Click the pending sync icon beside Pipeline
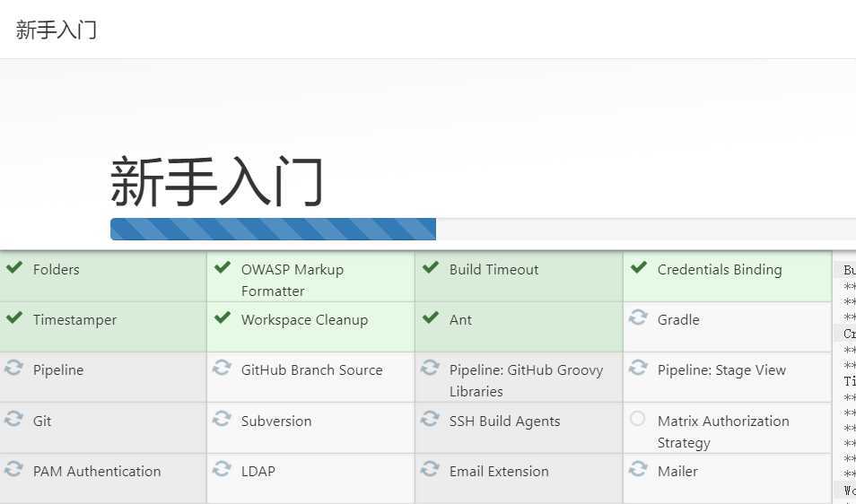This screenshot has height=504, width=856. pyautogui.click(x=13, y=368)
